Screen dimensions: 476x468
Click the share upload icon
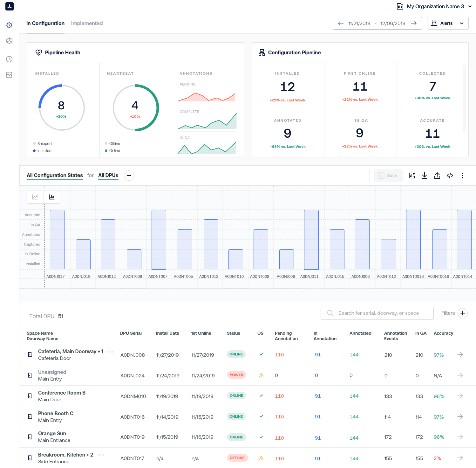pos(437,175)
